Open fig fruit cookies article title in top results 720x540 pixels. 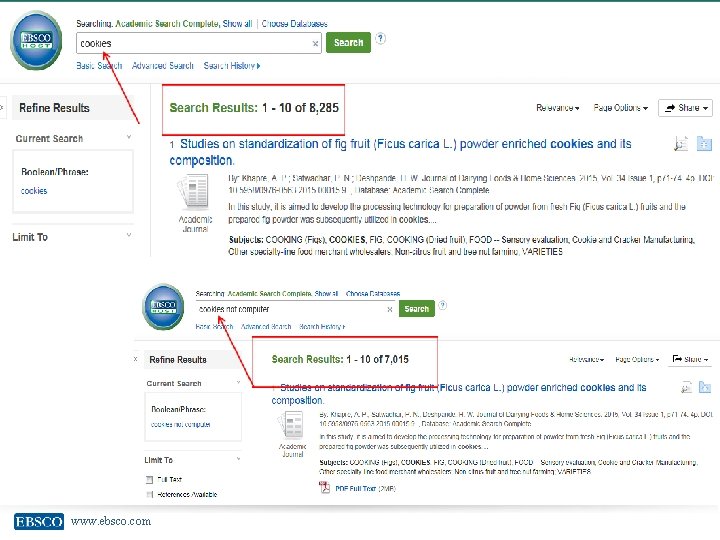click(x=400, y=152)
